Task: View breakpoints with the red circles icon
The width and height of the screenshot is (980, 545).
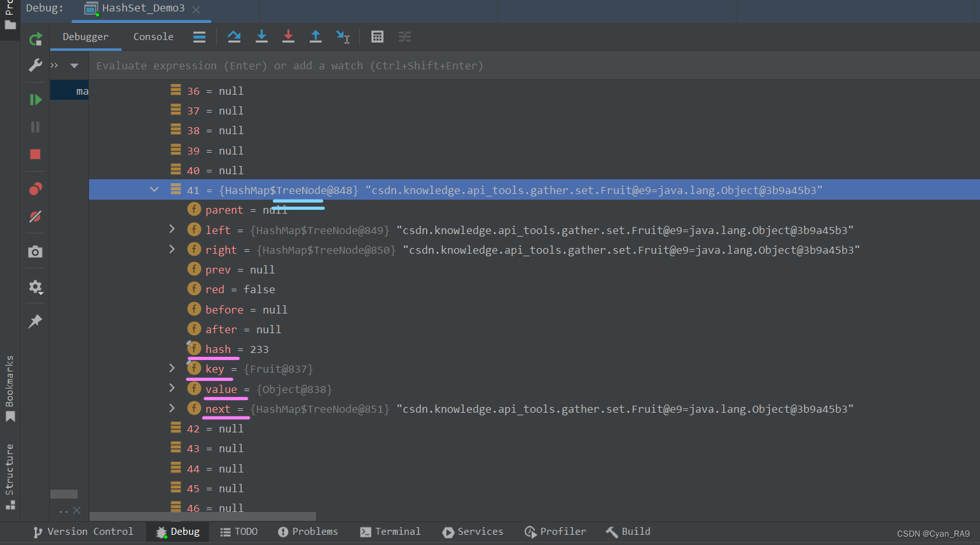Action: coord(36,189)
